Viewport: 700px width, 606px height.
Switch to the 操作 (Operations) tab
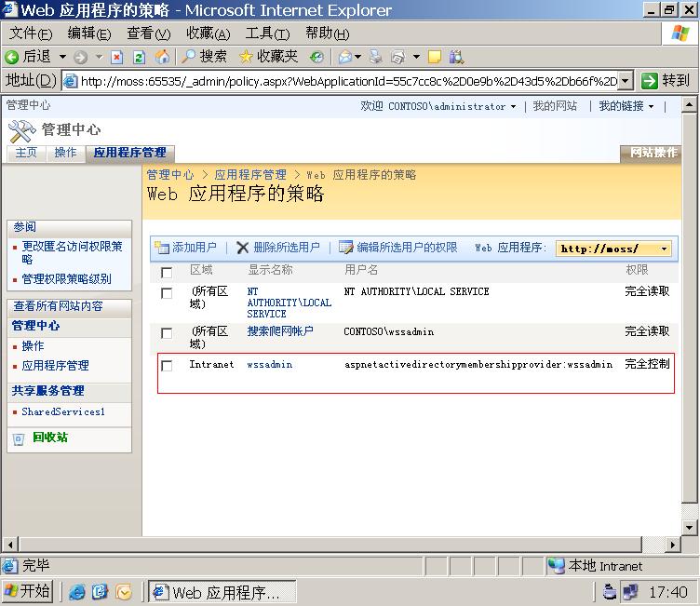click(65, 153)
